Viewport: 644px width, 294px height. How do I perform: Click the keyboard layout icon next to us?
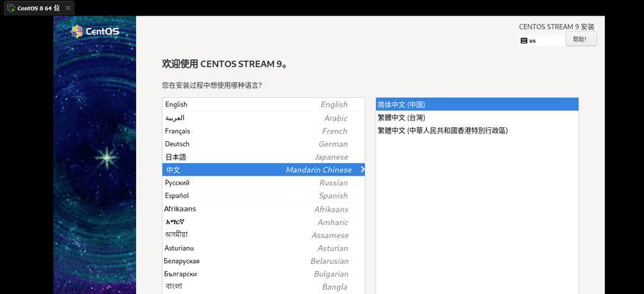pyautogui.click(x=523, y=40)
